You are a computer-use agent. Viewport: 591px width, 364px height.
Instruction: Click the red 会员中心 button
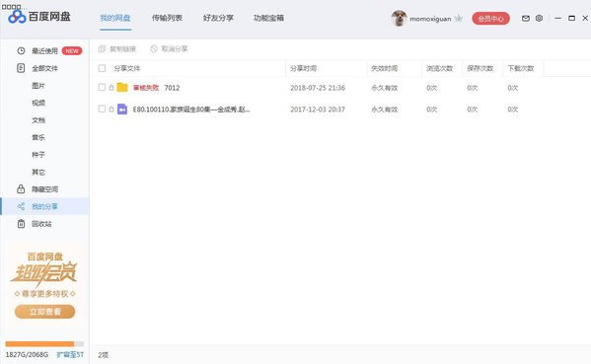click(490, 18)
